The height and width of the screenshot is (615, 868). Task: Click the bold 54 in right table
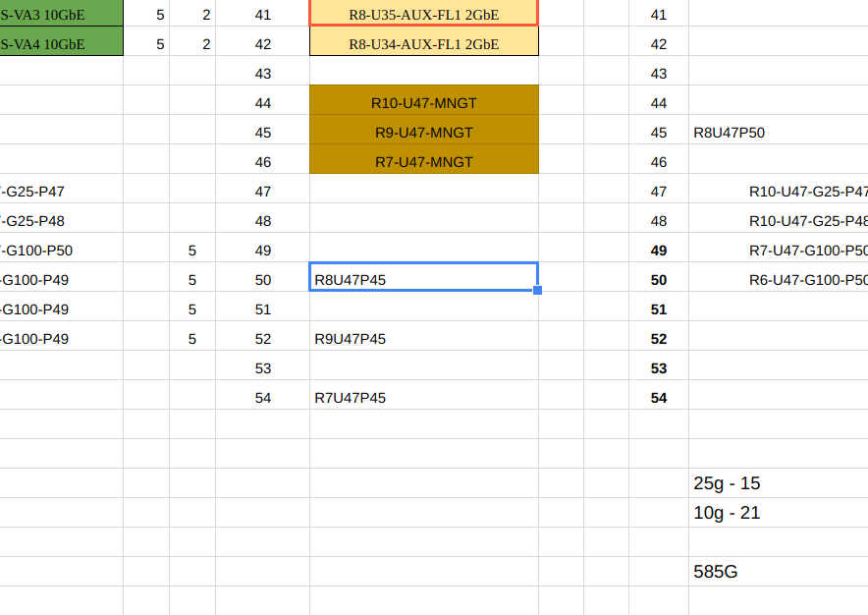pos(659,398)
